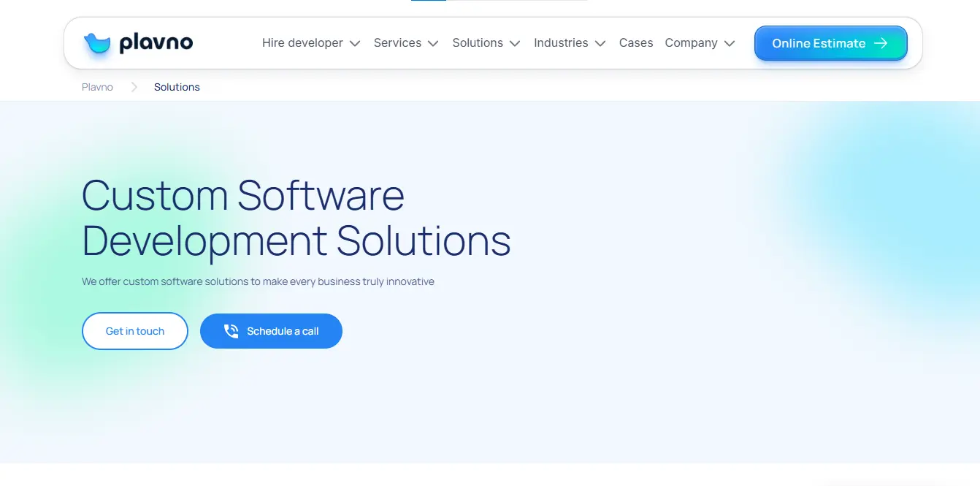
Task: Expand the Hire developer dropdown chevron
Action: [355, 44]
